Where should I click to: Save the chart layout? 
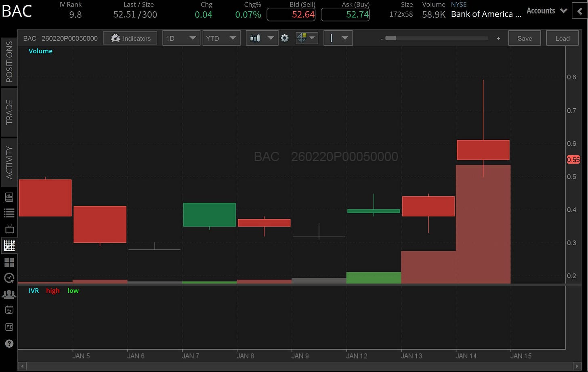click(525, 38)
